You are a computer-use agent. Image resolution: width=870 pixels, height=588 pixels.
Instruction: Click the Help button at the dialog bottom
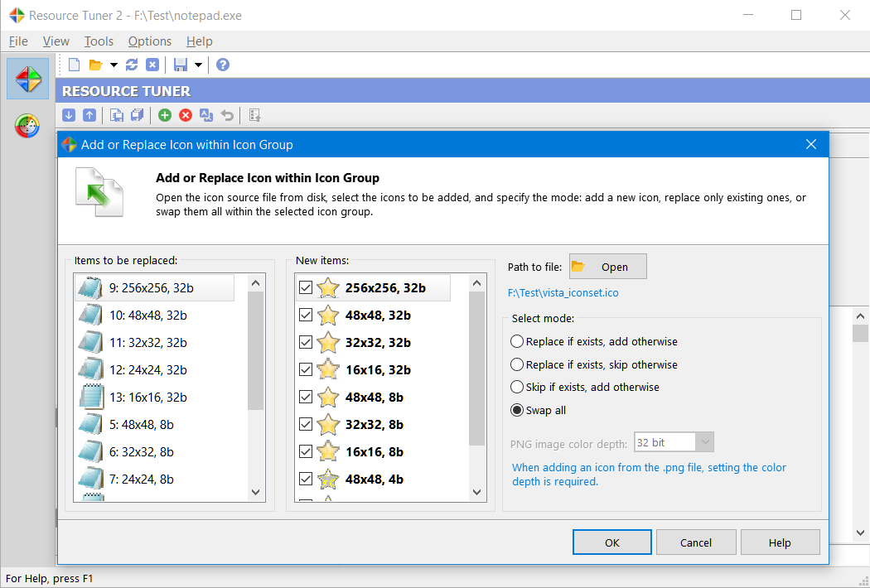(780, 542)
